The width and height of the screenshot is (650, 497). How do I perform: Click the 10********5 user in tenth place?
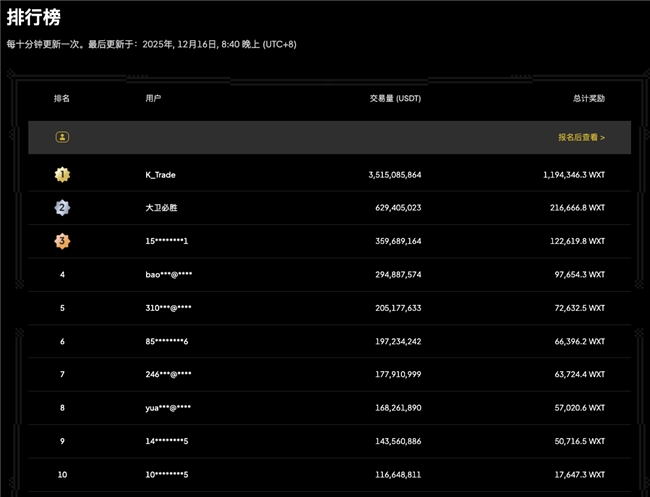click(167, 474)
